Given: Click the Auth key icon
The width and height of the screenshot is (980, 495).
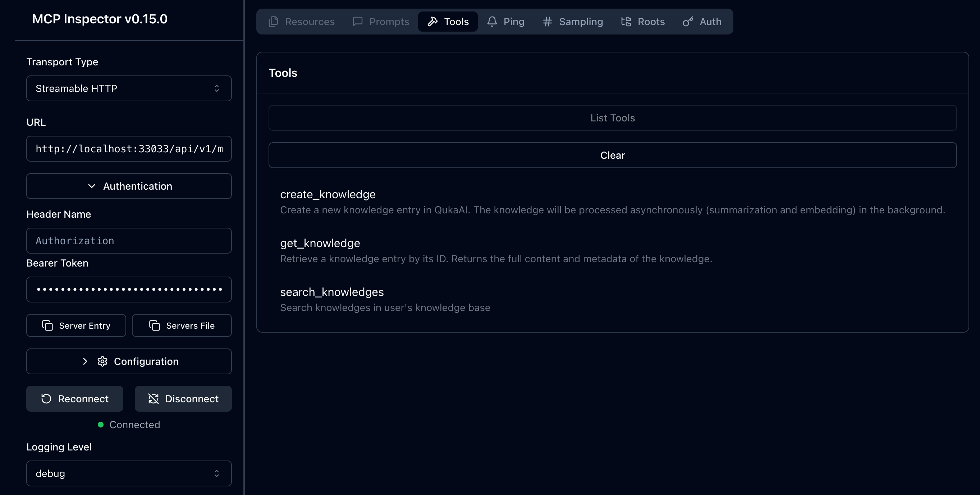Looking at the screenshot, I should coord(687,22).
